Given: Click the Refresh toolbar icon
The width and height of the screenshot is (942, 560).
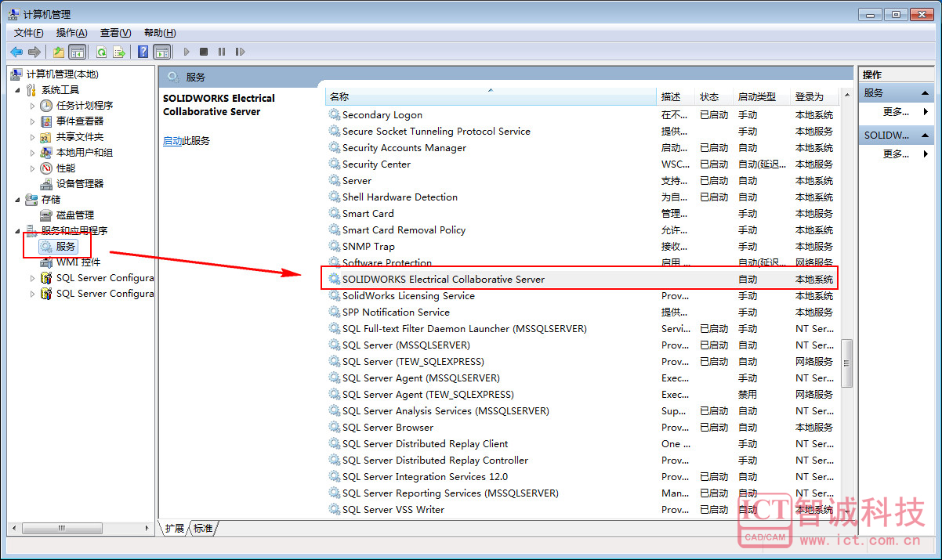Looking at the screenshot, I should 101,52.
